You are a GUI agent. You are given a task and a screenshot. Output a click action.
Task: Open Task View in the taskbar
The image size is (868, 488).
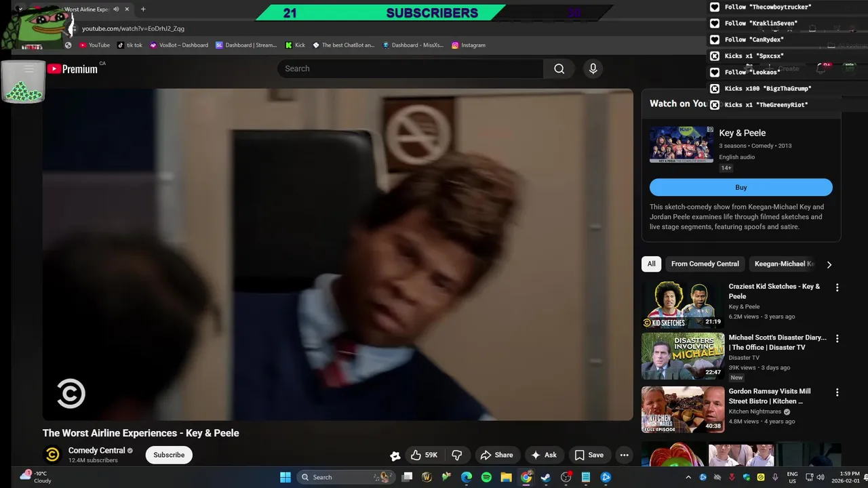(407, 477)
